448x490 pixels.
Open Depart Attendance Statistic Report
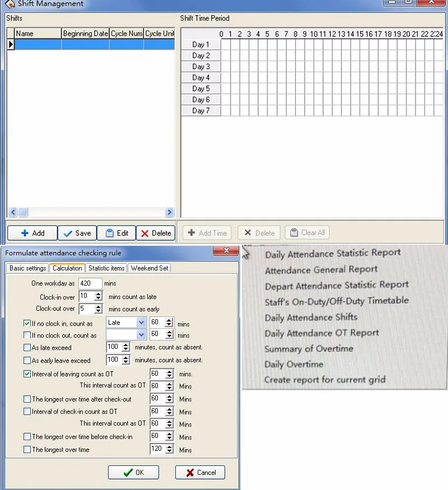(337, 285)
